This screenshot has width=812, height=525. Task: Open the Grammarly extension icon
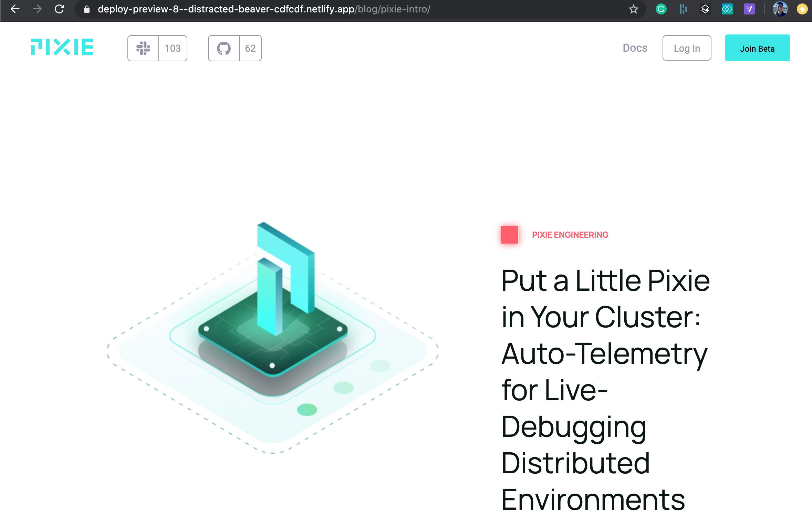tap(660, 9)
